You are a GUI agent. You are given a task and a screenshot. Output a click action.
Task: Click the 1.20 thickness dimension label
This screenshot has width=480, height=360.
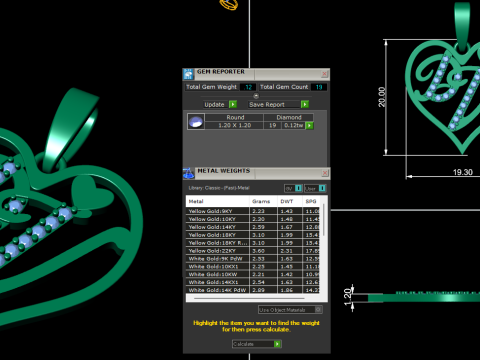348,297
